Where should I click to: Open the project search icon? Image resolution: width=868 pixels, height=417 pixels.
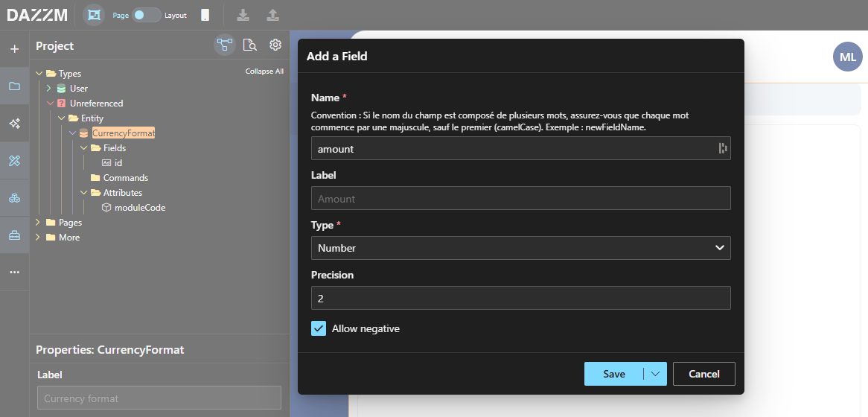pos(250,45)
